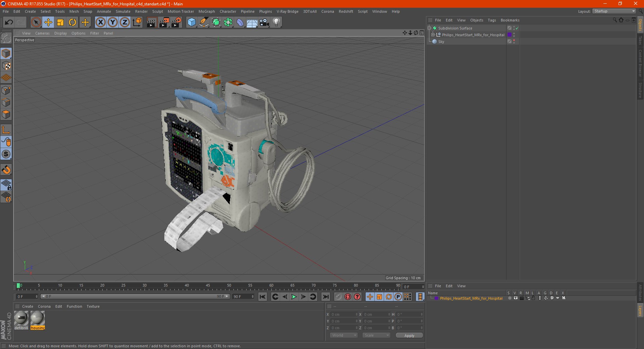Screen dimensions: 644x349
Task: Click Record Active Objects button
Action: (x=338, y=297)
